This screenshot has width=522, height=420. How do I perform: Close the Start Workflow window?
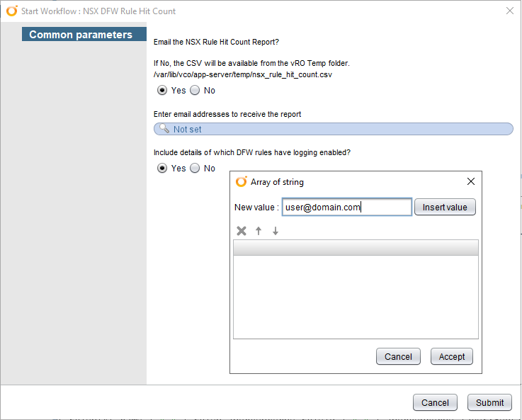click(x=510, y=11)
